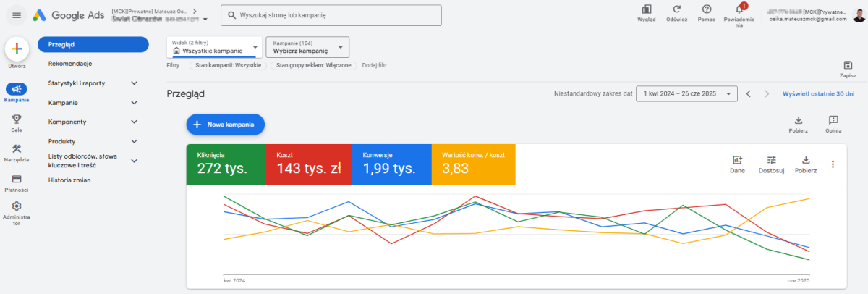Open Narzędzia tools icon
868x294 pixels.
click(x=17, y=149)
